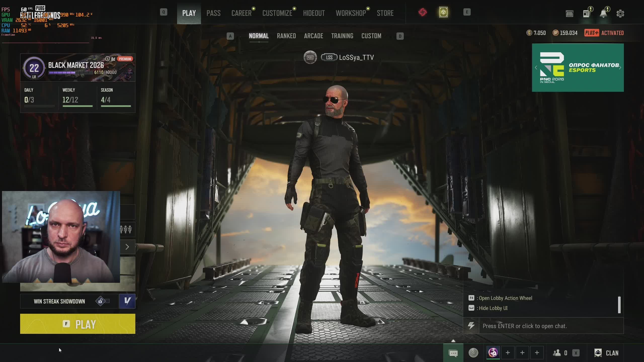This screenshot has width=644, height=362.
Task: Open WEEKLY missions 12/12 panel
Action: 77,97
